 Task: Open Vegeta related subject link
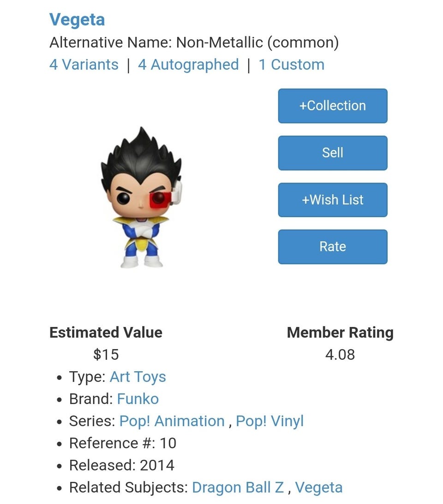tap(319, 487)
